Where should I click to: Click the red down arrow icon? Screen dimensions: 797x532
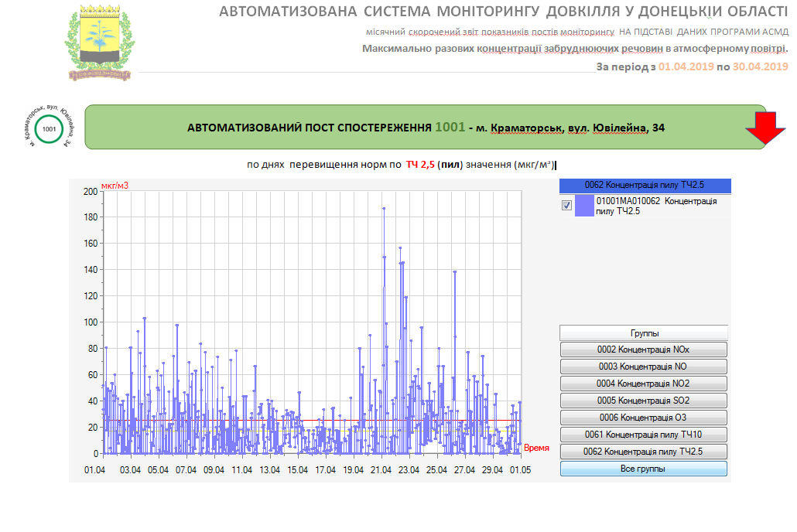[x=766, y=128]
